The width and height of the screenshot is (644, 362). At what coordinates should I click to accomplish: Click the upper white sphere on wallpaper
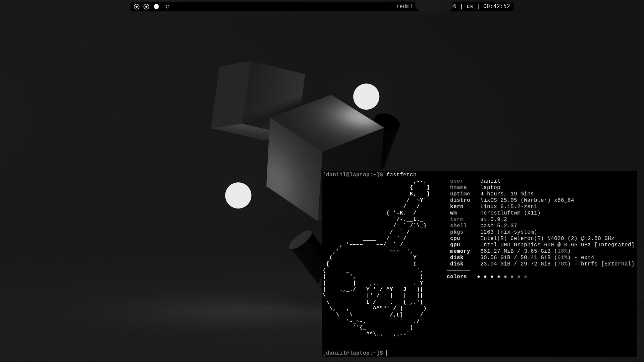click(x=366, y=97)
